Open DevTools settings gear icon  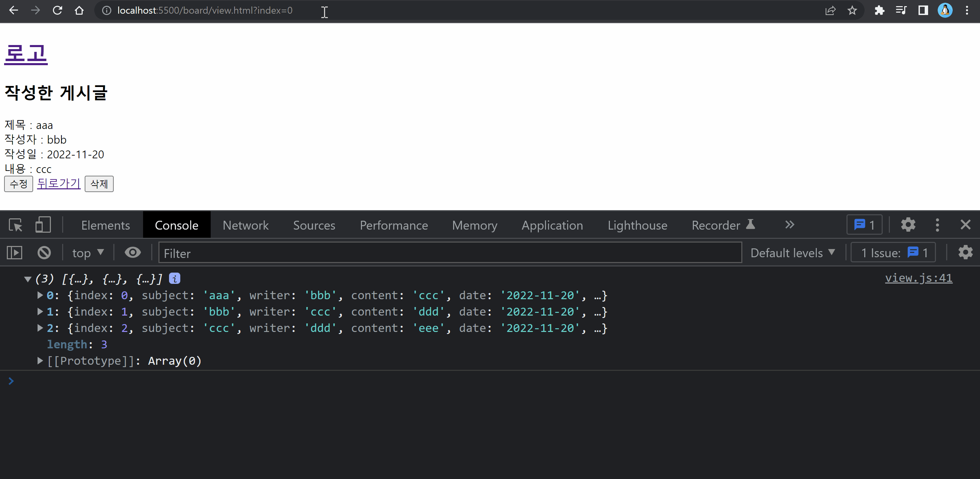click(x=908, y=225)
